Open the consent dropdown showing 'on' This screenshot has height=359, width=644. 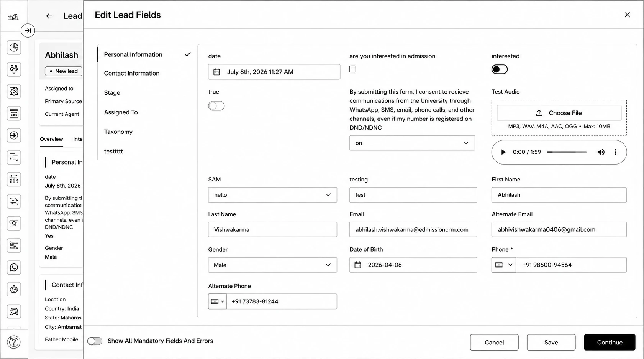412,143
